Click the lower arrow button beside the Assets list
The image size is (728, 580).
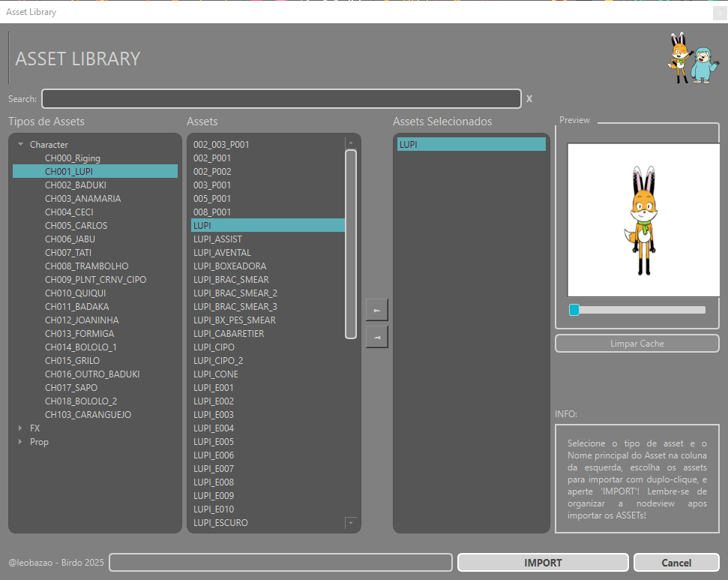tap(376, 338)
